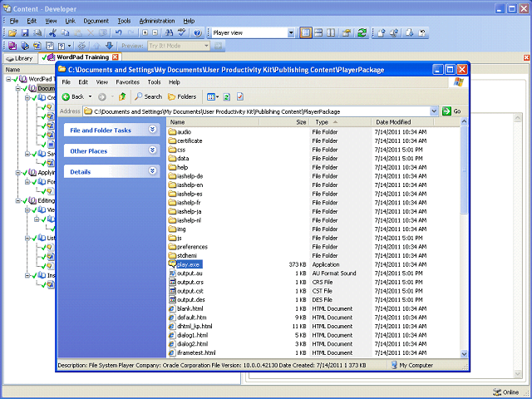Select the WordPad Training tab
This screenshot has width=532, height=399.
point(80,57)
